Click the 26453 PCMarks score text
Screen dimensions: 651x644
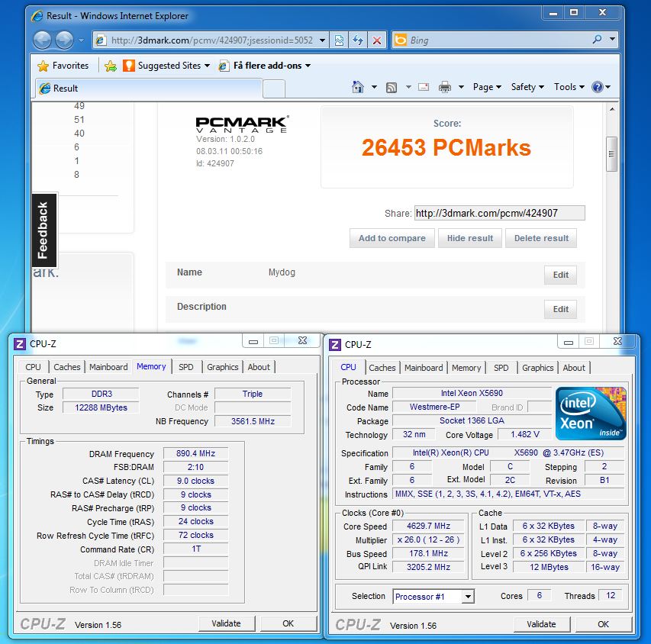(x=446, y=147)
